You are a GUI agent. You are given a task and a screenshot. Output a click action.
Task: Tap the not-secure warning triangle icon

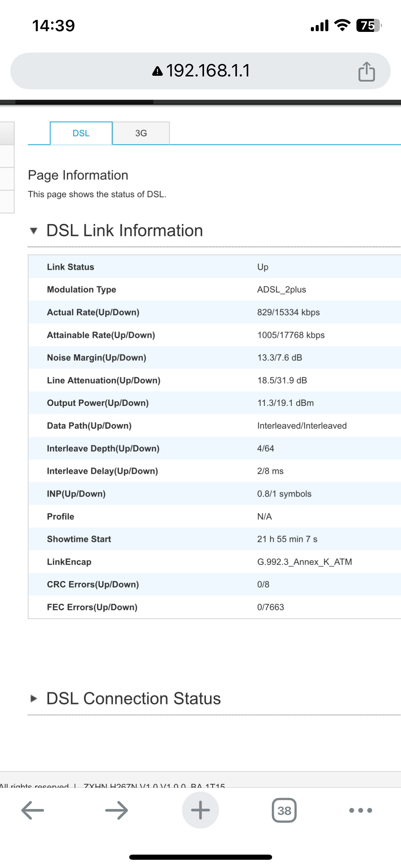point(157,71)
